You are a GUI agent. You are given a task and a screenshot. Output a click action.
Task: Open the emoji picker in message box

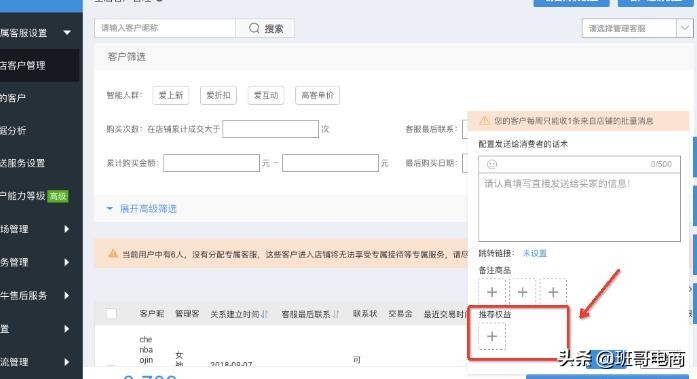(x=492, y=164)
